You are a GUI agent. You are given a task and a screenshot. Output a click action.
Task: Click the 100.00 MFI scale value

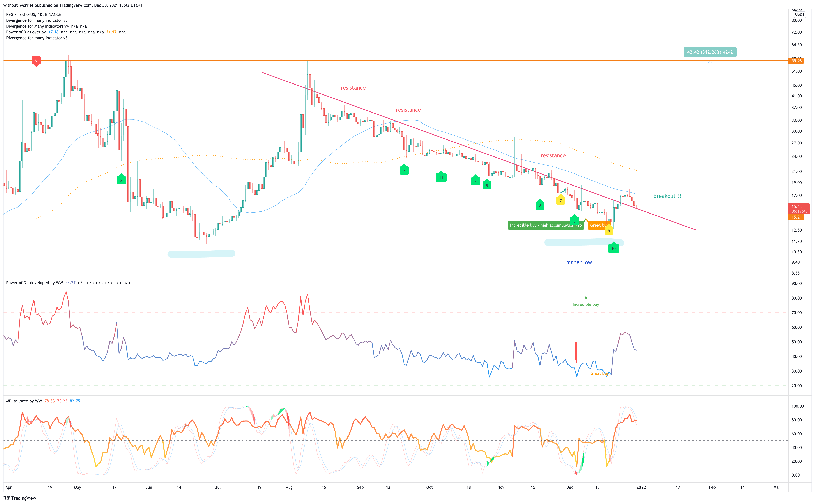798,406
